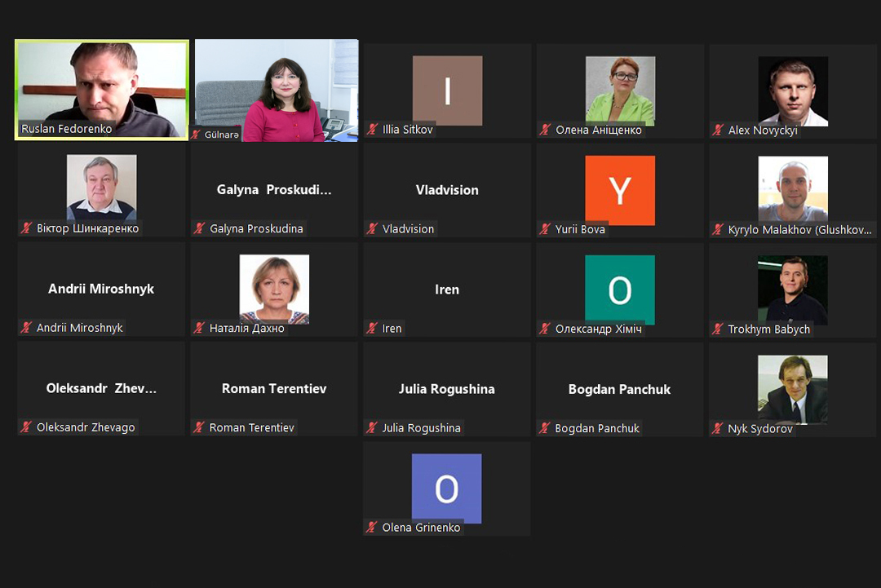Select Bogdan Panchuk's participant tile
This screenshot has width=881, height=588.
point(620,389)
